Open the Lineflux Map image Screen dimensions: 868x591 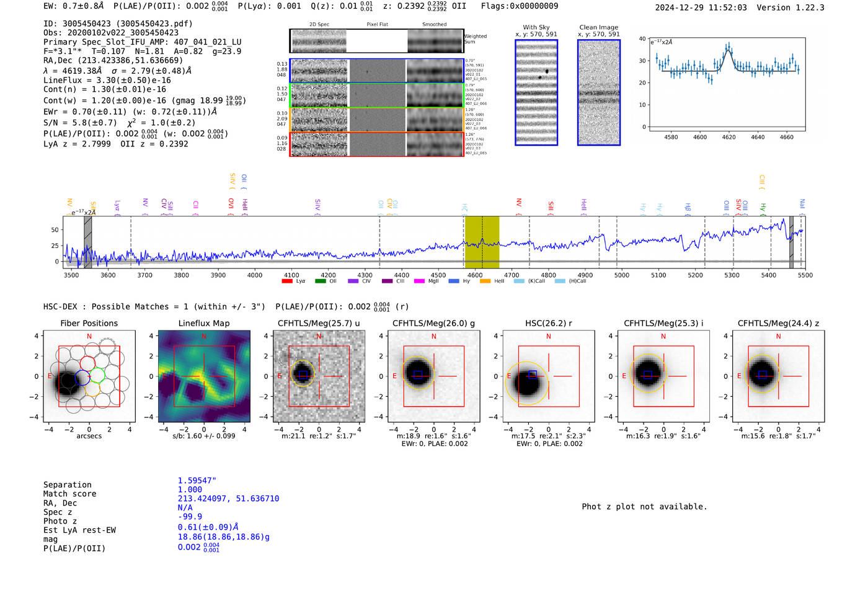pyautogui.click(x=204, y=376)
